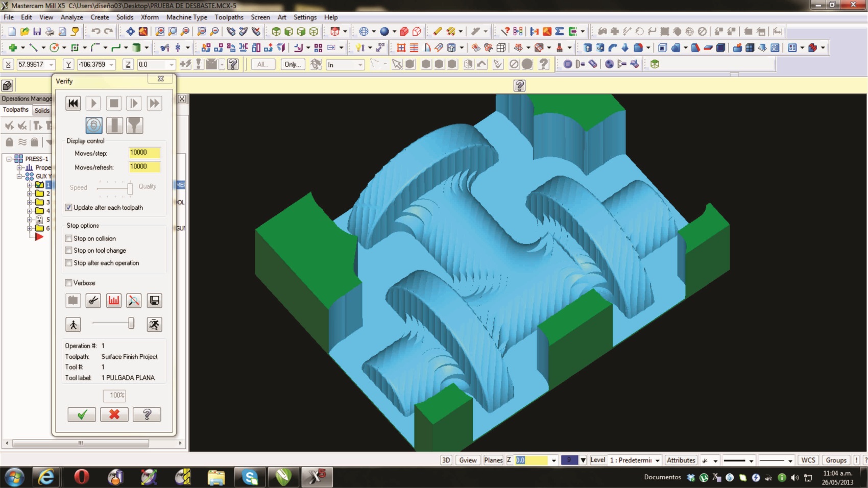
Task: Click the New file icon
Action: pos(12,32)
